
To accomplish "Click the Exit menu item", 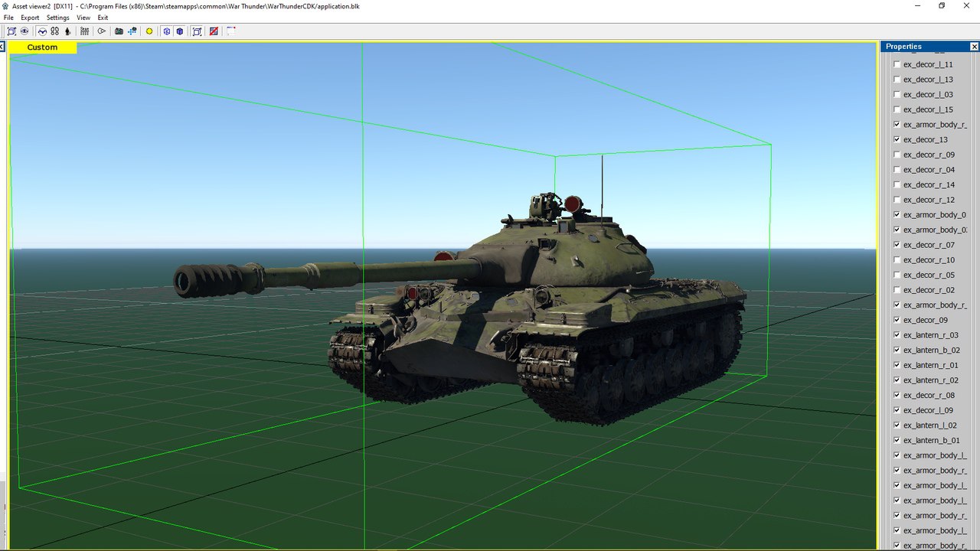I will coord(103,18).
